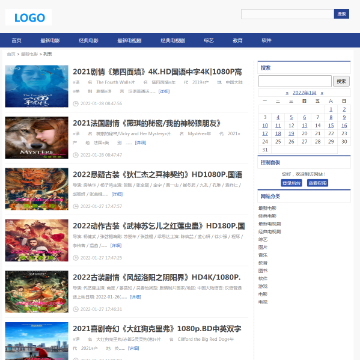The width and height of the screenshot is (360, 360).
Task: Open the title 2021剧情《第四面墙》4K.HD国语中字
Action: pyautogui.click(x=157, y=72)
